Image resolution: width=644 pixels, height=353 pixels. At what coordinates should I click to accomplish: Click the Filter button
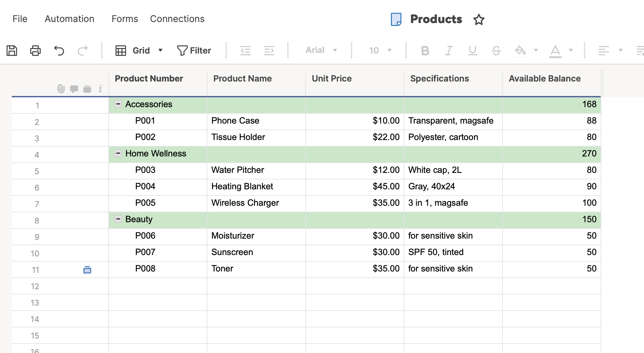tap(194, 51)
